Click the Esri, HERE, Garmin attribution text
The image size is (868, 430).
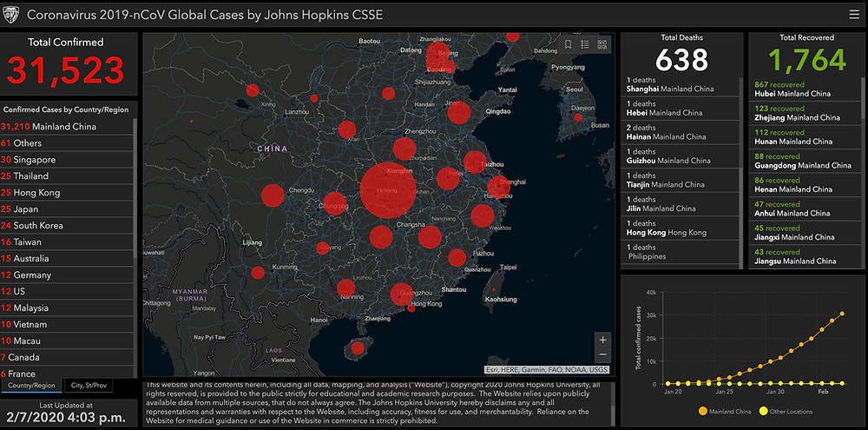547,369
